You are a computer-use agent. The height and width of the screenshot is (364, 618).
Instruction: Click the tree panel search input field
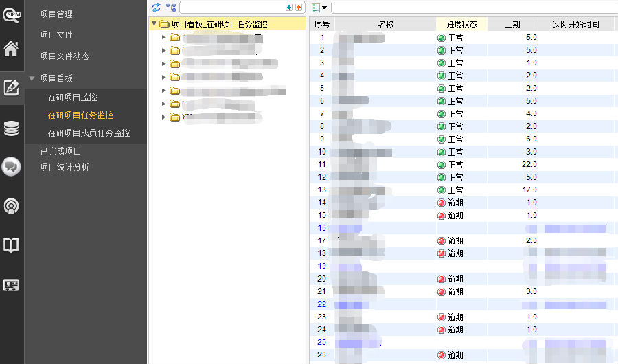coord(233,7)
